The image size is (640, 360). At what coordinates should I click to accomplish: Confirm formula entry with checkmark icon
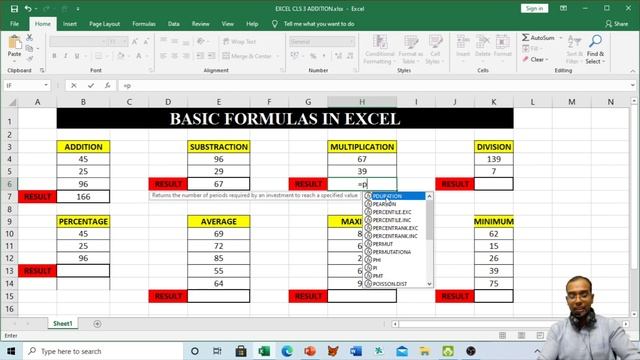91,86
